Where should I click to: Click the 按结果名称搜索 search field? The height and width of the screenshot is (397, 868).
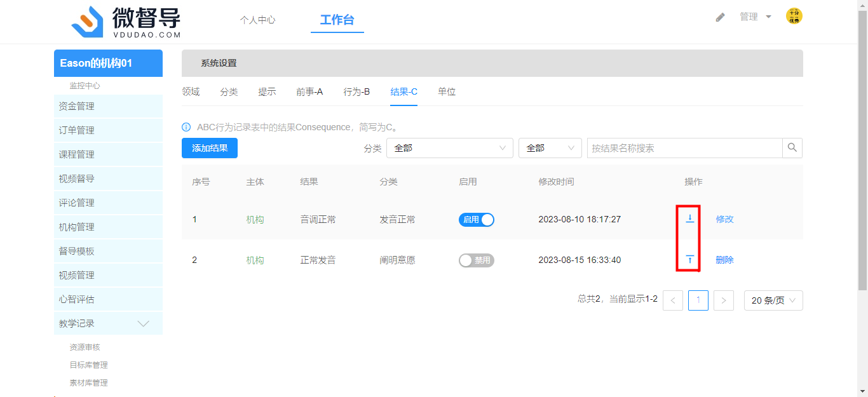pos(684,148)
